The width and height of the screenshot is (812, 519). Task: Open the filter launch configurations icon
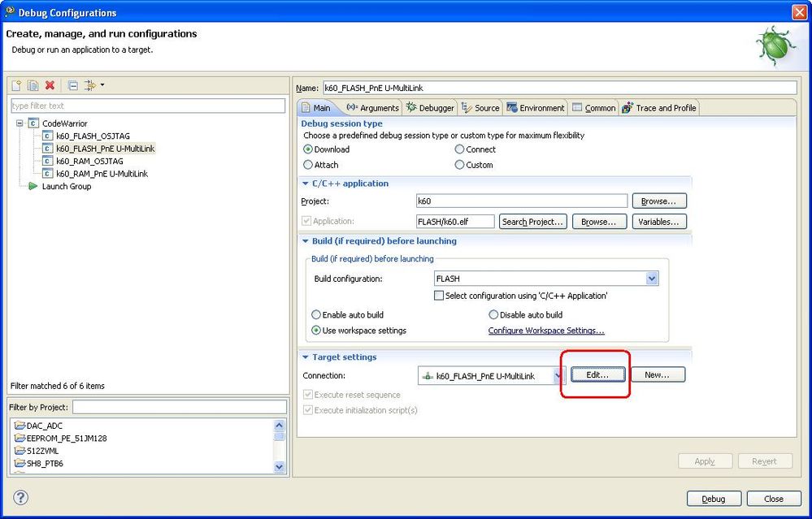click(90, 85)
